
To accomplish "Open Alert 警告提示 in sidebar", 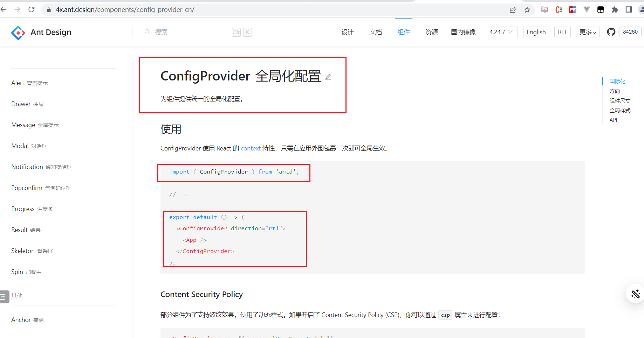I will pos(29,83).
